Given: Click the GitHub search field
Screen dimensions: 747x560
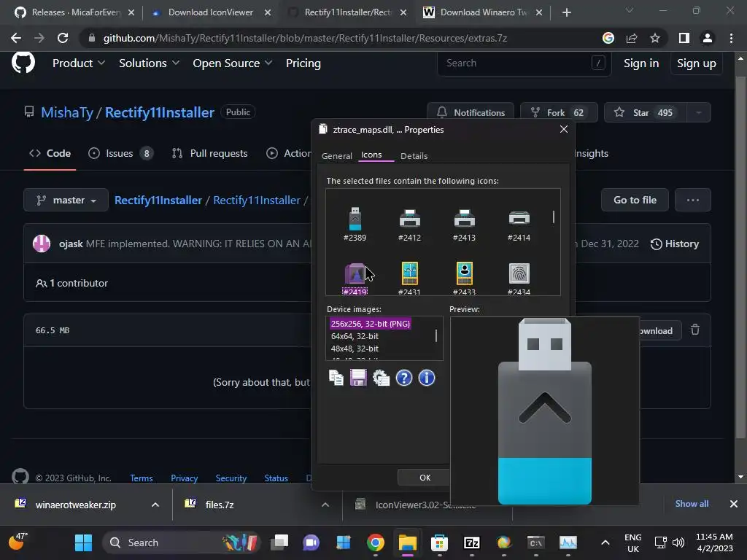Looking at the screenshot, I should pyautogui.click(x=524, y=63).
